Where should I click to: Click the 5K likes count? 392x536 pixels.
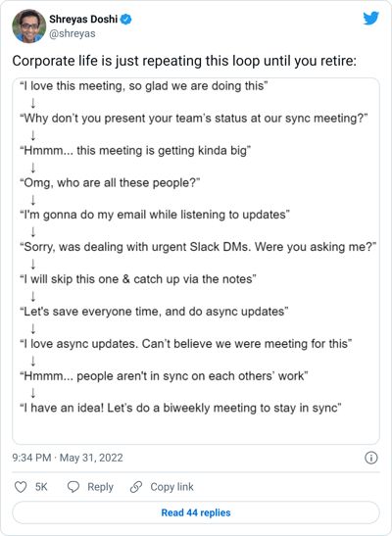point(41,487)
